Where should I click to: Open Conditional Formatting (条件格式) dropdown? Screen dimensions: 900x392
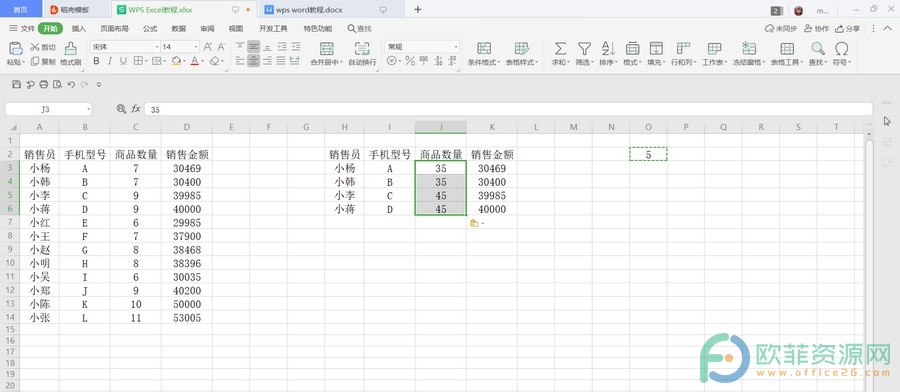click(484, 62)
